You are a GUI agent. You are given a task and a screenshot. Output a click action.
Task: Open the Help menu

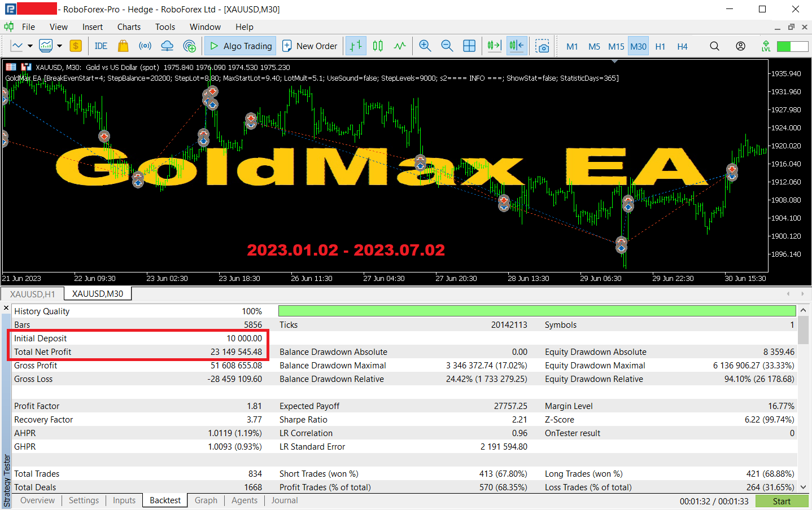pos(245,27)
